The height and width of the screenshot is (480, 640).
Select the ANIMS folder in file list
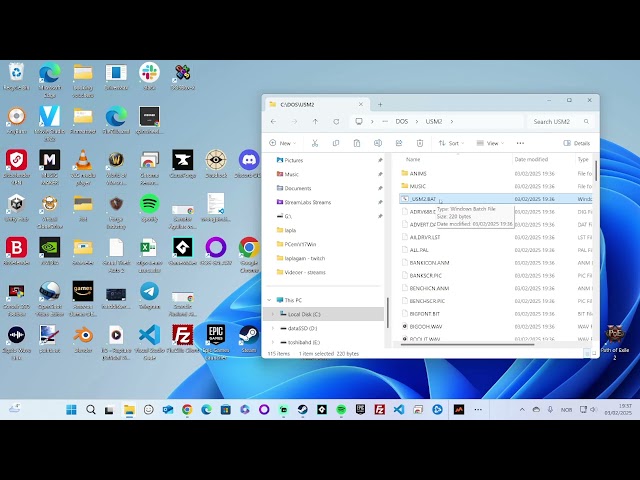pyautogui.click(x=418, y=173)
